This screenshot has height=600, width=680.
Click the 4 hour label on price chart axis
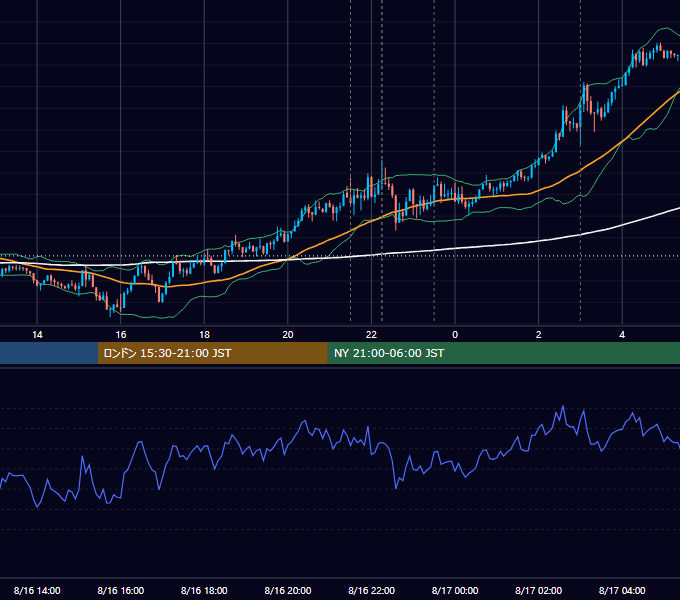tap(622, 335)
